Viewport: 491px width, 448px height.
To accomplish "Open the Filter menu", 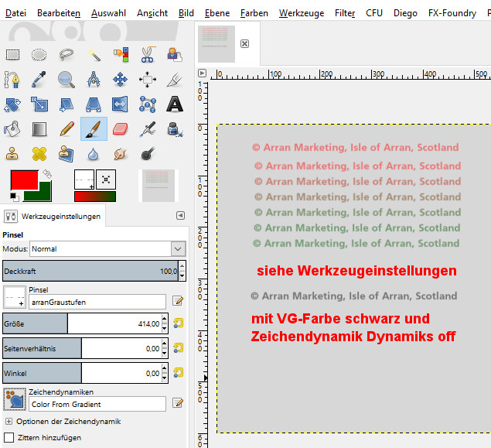I will [x=345, y=13].
